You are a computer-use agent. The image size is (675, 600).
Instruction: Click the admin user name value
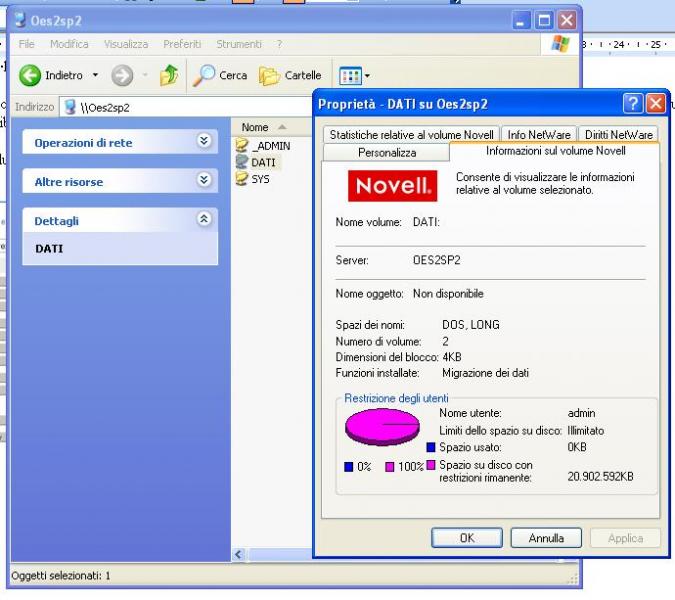[x=581, y=413]
